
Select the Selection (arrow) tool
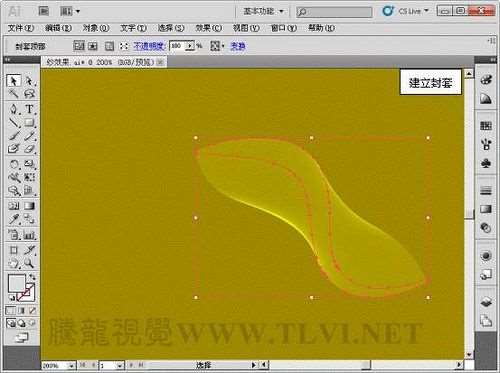pos(13,81)
